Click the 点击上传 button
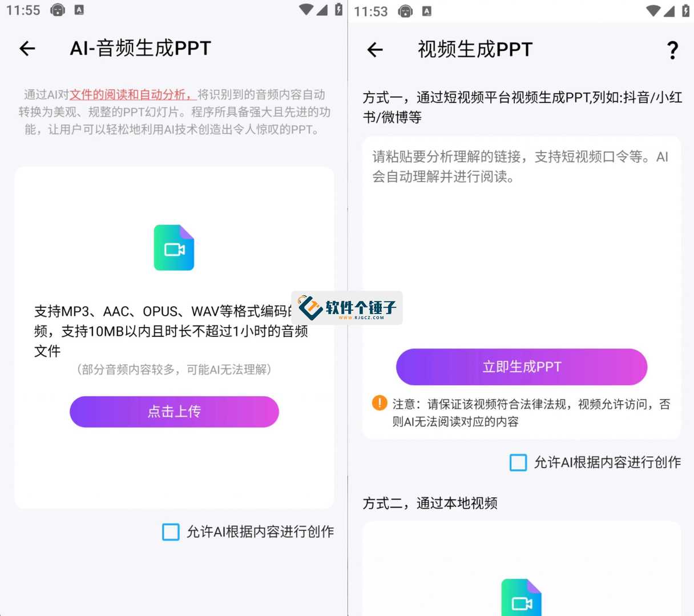The width and height of the screenshot is (694, 616). coord(174,412)
